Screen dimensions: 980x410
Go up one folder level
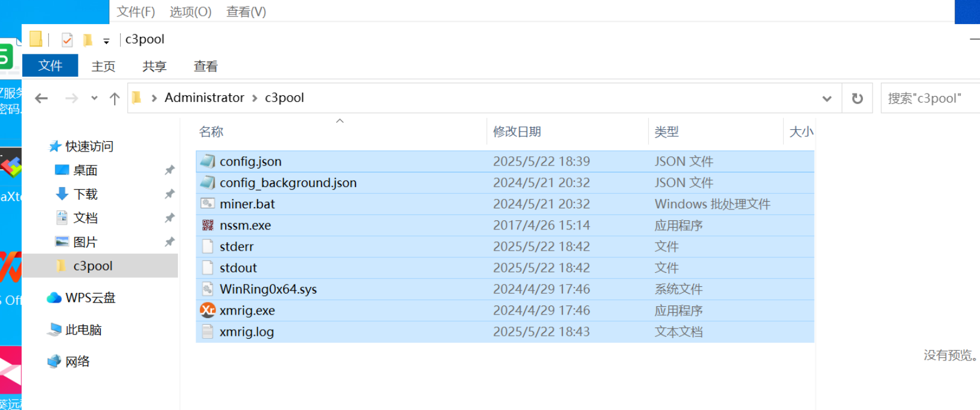click(115, 98)
